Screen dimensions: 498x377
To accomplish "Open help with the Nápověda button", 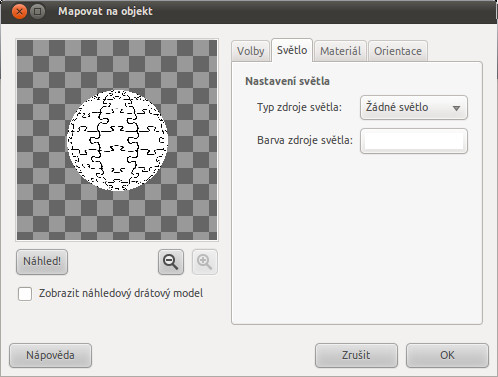I will coord(50,355).
